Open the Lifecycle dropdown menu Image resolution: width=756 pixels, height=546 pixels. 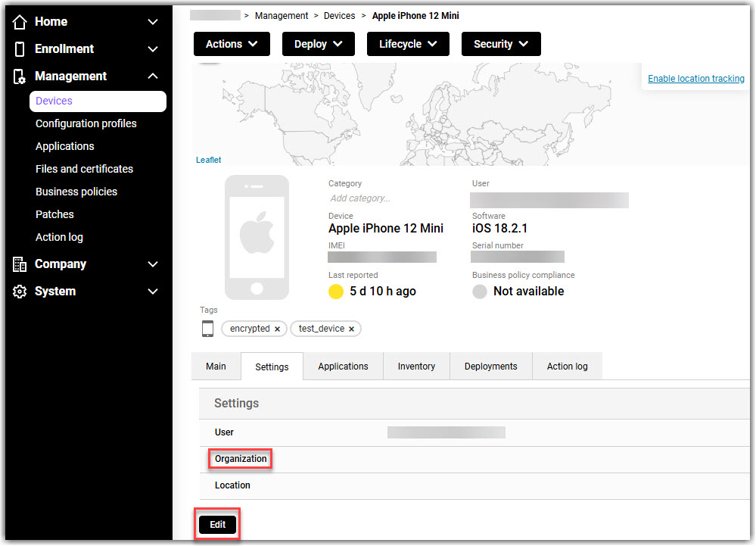coord(408,44)
